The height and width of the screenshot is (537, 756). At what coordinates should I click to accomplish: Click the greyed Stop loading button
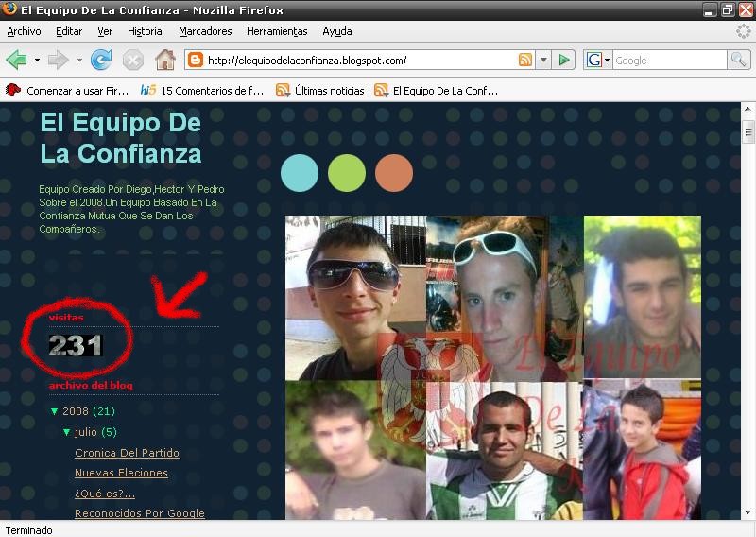pos(132,61)
